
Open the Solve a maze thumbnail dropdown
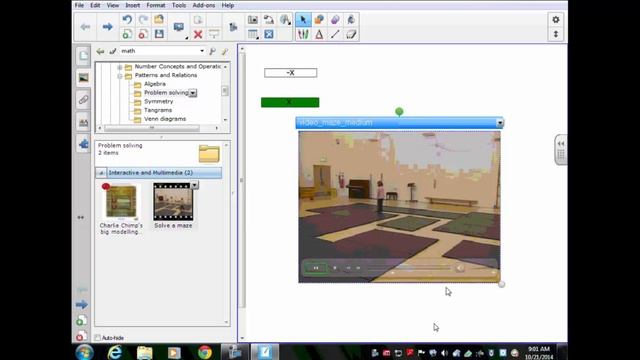(x=195, y=185)
